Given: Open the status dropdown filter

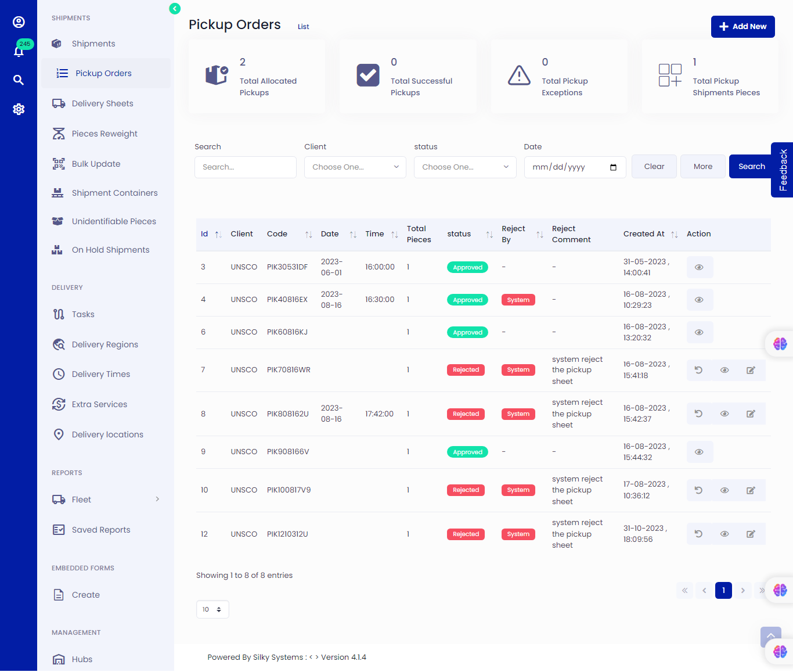Looking at the screenshot, I should (x=464, y=167).
